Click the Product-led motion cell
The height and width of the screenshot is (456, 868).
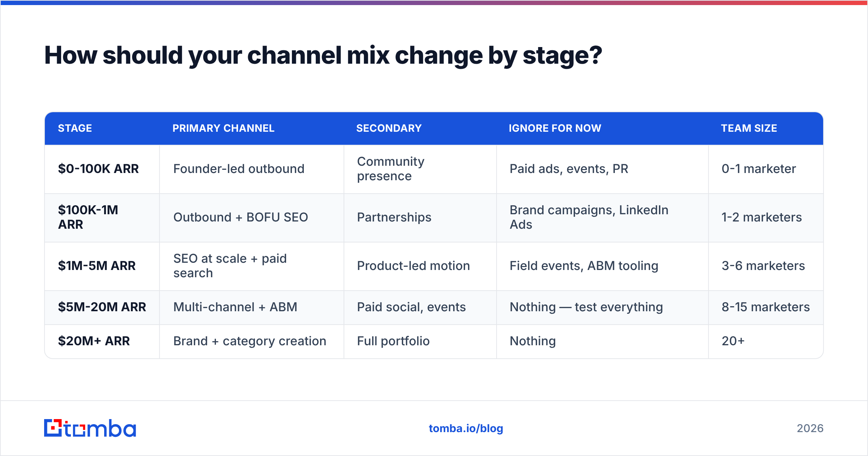pyautogui.click(x=420, y=266)
